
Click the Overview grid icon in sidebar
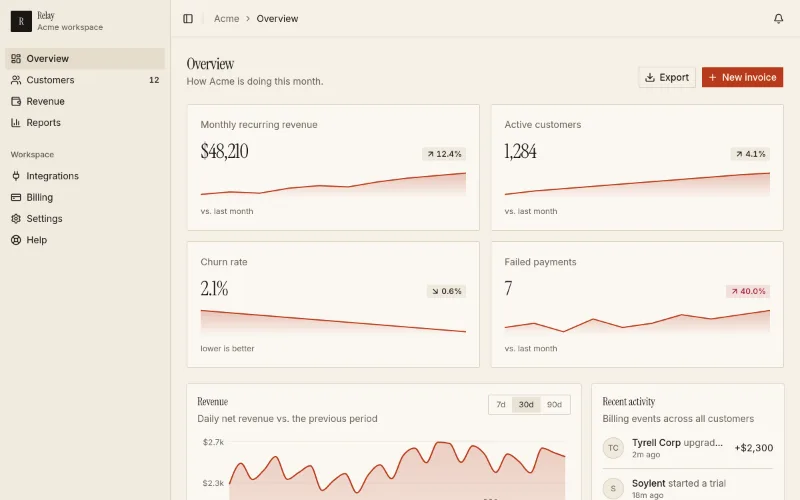[16, 59]
